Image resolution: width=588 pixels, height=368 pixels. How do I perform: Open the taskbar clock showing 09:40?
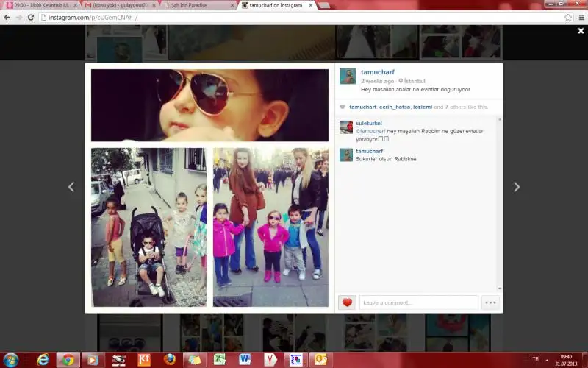tap(566, 360)
